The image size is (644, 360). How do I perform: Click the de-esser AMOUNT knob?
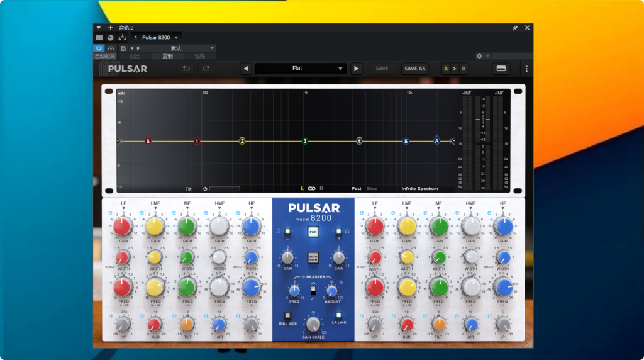pyautogui.click(x=332, y=291)
